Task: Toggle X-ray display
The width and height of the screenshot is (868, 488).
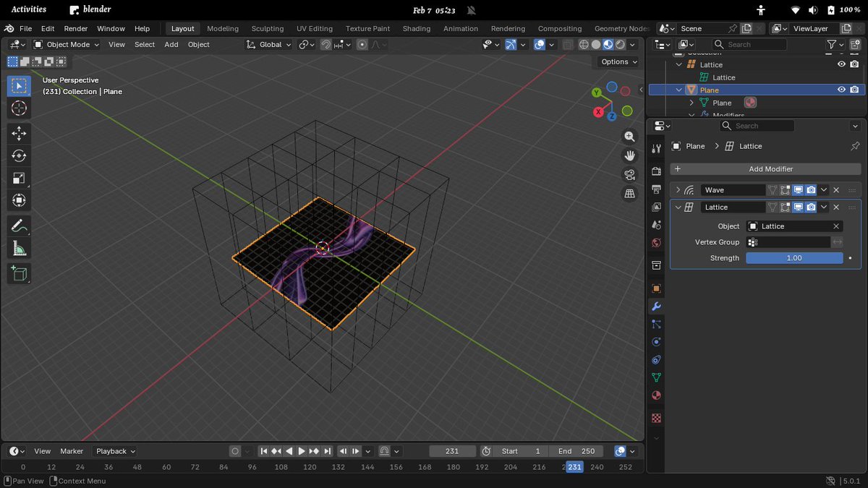Action: coord(568,45)
